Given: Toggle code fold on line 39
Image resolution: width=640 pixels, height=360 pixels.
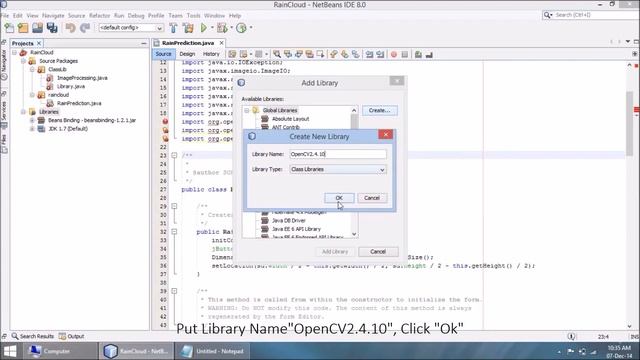Looking at the screenshot, I should coord(174,291).
